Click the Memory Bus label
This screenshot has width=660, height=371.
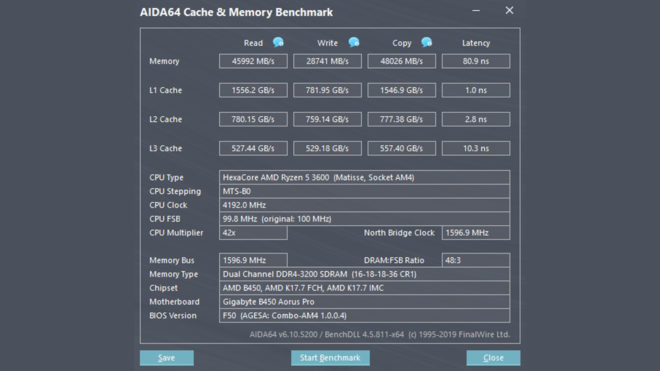point(172,260)
